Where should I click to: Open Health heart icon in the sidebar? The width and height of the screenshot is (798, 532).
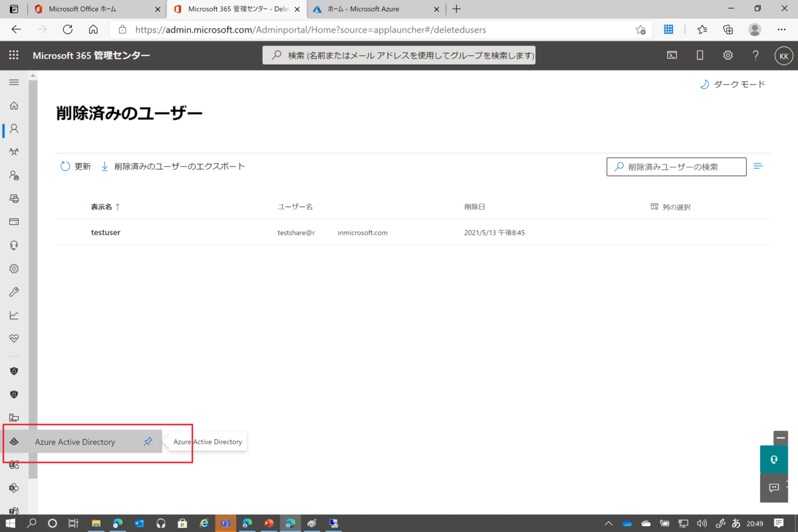[x=14, y=338]
